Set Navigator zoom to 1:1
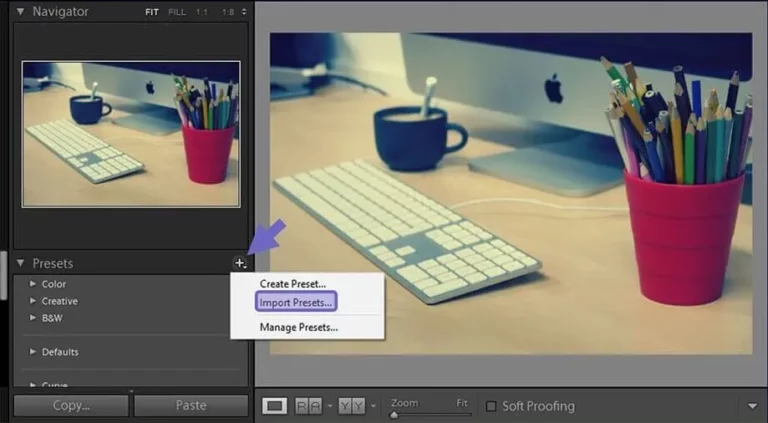The image size is (768, 423). tap(202, 12)
